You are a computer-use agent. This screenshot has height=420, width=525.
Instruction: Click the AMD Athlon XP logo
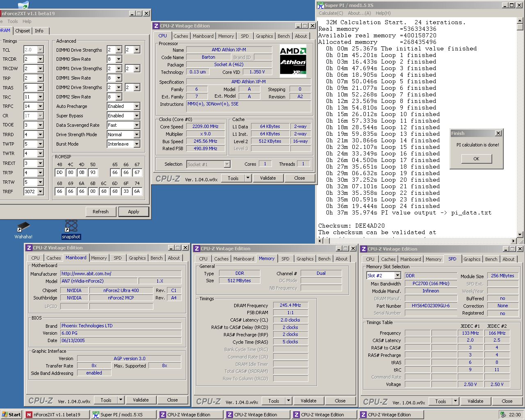(293, 62)
